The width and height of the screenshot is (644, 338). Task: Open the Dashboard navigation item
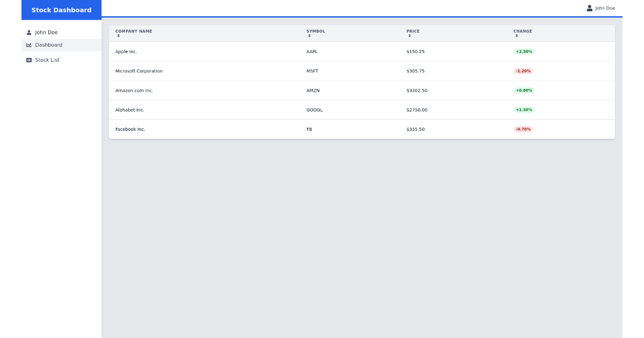pos(49,45)
